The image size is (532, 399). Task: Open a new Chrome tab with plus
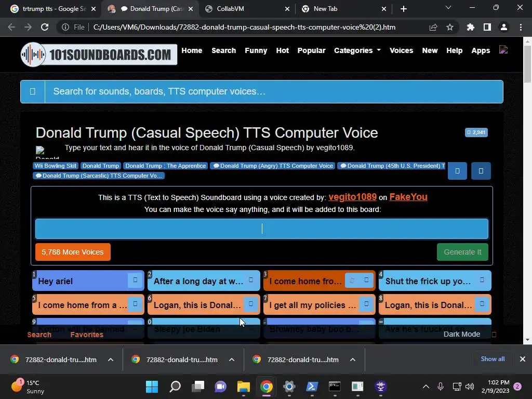403,9
